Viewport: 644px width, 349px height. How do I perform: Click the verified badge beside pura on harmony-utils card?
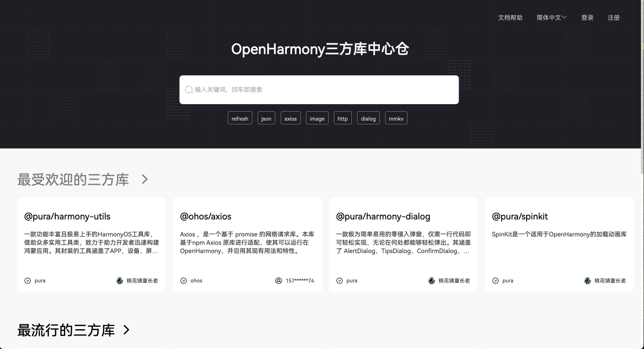tap(27, 281)
